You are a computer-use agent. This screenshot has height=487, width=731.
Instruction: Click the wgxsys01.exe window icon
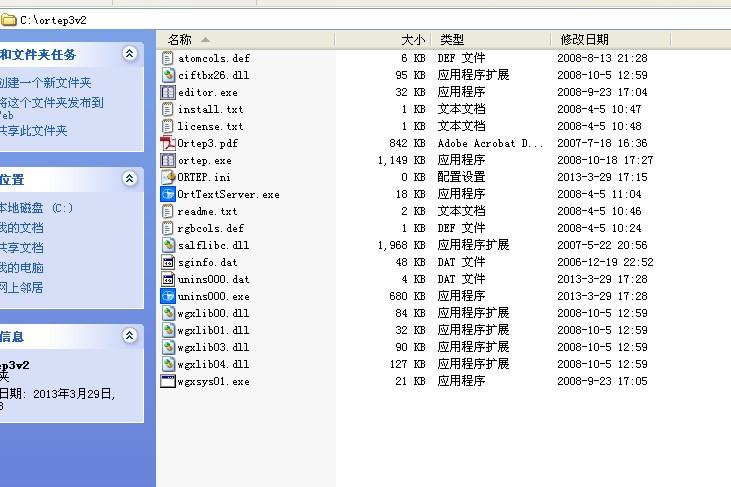167,381
